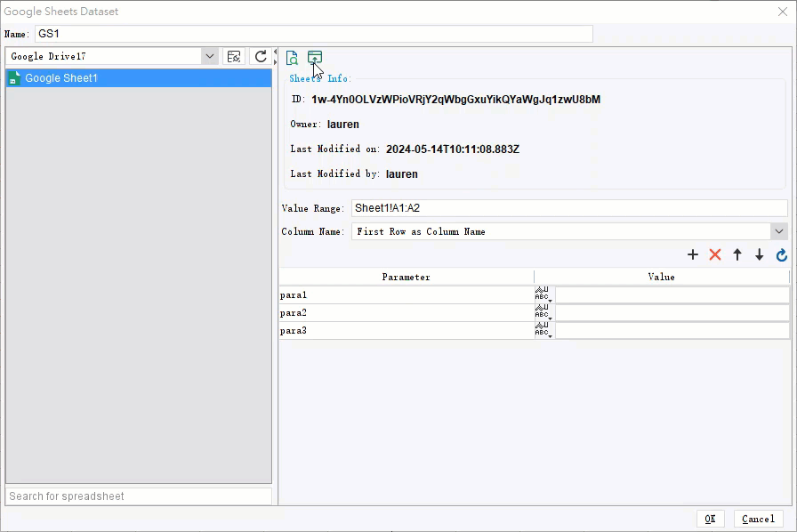The width and height of the screenshot is (797, 532).
Task: Add a new parameter with plus icon
Action: 693,254
